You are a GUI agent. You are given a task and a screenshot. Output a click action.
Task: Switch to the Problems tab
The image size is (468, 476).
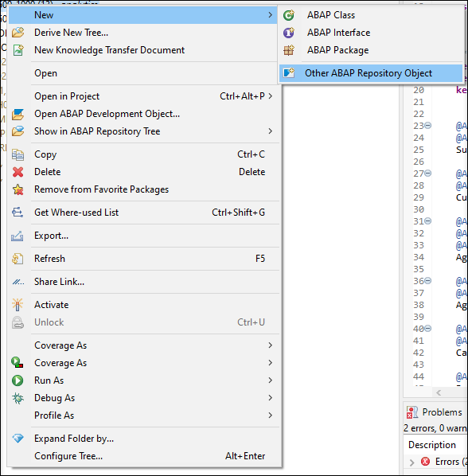point(435,412)
